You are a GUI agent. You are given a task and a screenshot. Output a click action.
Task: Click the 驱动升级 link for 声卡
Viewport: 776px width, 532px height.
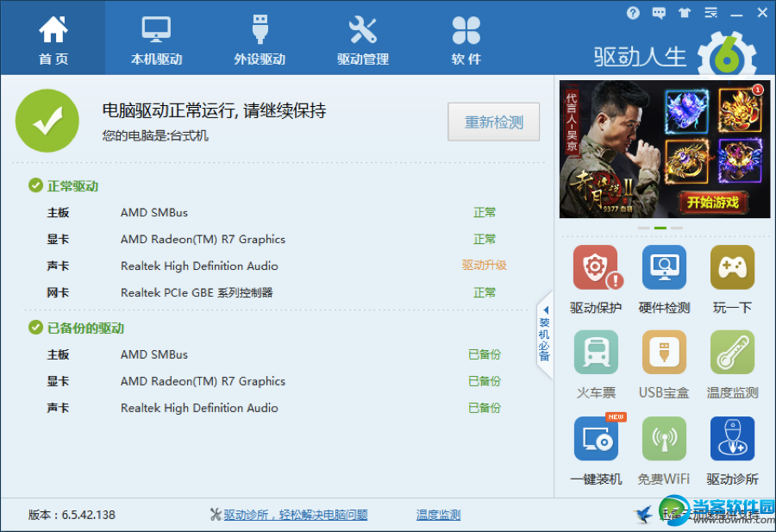[x=484, y=266]
